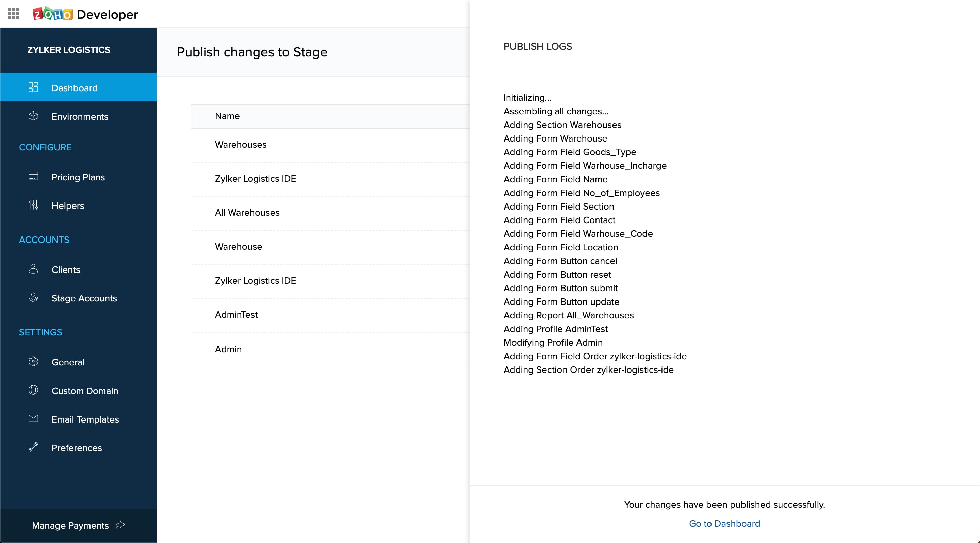Click the Email Templates envelope icon
This screenshot has height=543, width=980.
(33, 419)
